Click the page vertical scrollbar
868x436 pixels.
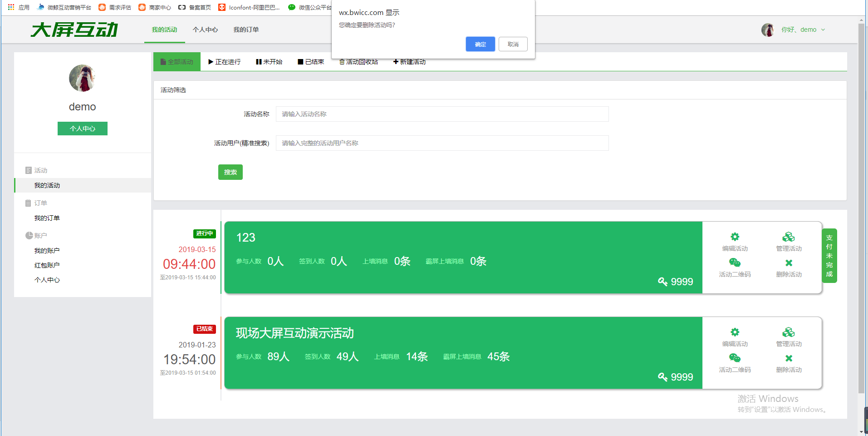click(x=861, y=204)
